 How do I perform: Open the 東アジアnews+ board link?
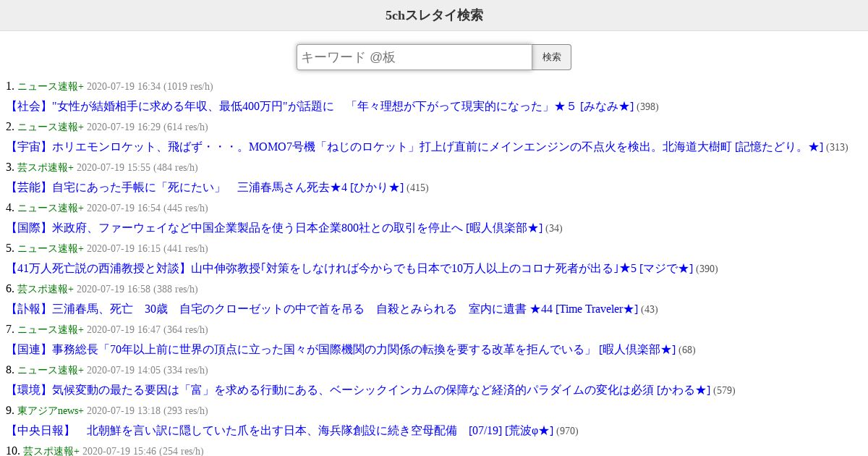click(x=51, y=410)
